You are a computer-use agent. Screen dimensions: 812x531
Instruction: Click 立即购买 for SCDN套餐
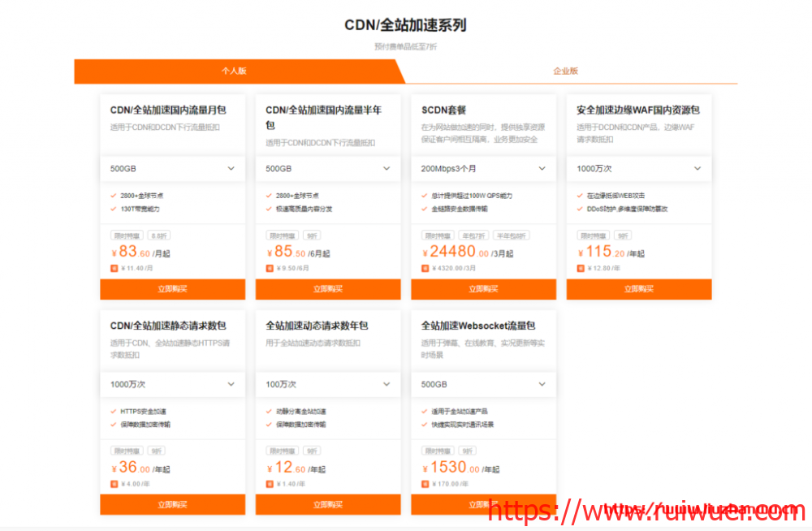[483, 289]
